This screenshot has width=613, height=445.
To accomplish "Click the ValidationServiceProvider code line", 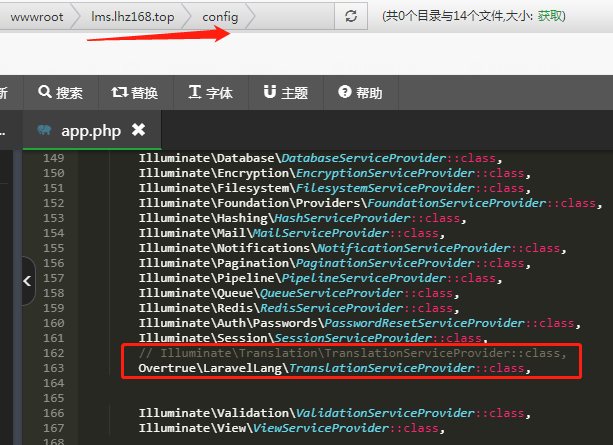I will click(x=335, y=413).
